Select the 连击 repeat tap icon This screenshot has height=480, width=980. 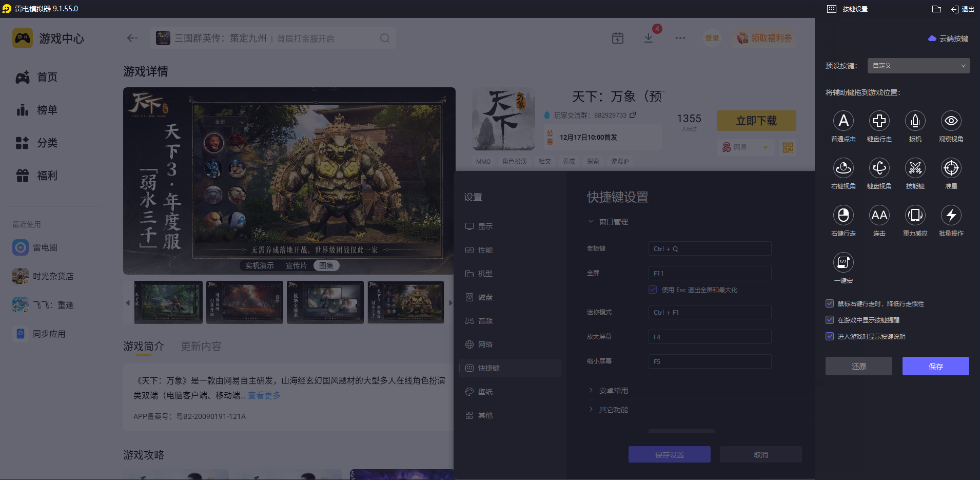click(x=879, y=215)
